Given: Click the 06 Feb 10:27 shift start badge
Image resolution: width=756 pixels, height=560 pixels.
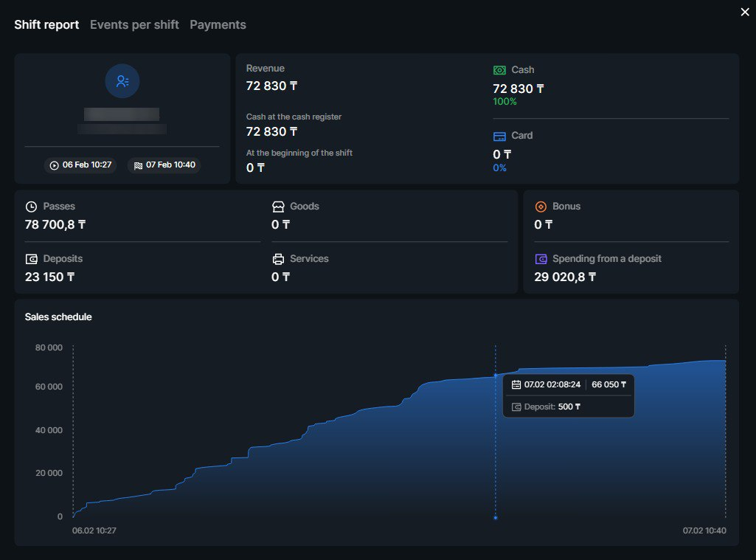Looking at the screenshot, I should point(80,165).
